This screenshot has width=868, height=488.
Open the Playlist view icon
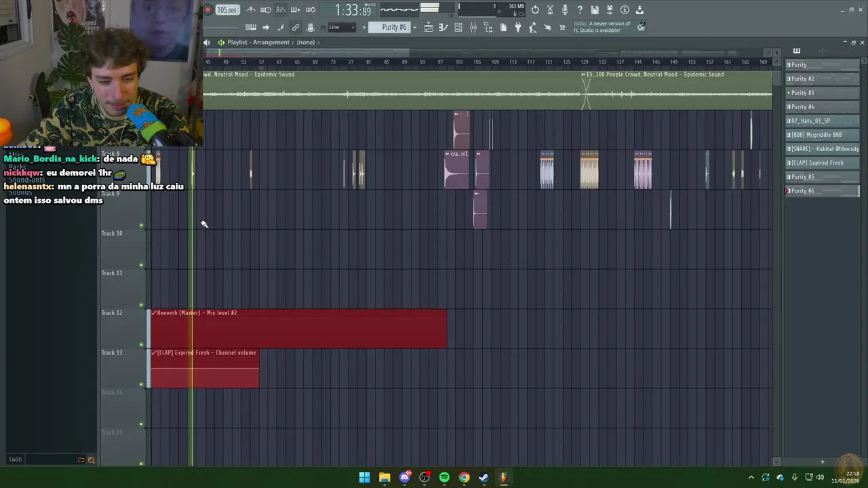(x=429, y=27)
